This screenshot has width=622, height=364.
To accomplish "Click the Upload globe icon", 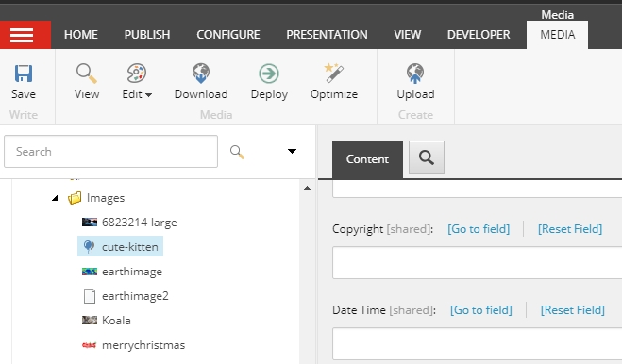I will tap(415, 74).
